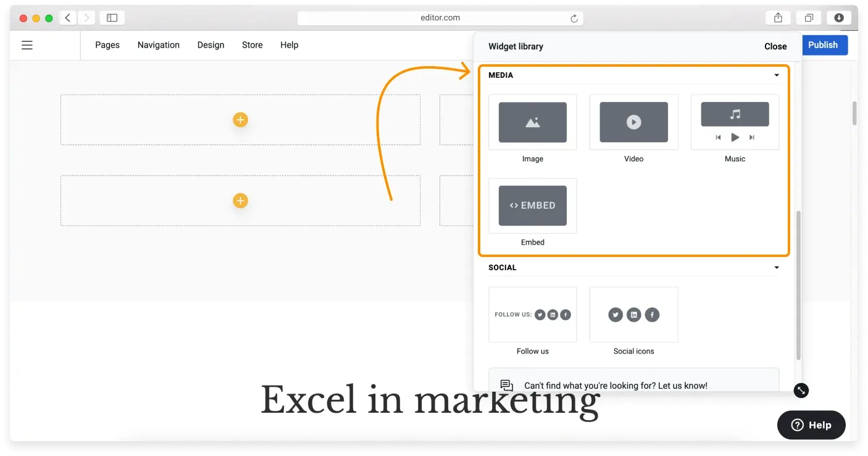
Task: Select the Follow us widget
Action: 533,315
